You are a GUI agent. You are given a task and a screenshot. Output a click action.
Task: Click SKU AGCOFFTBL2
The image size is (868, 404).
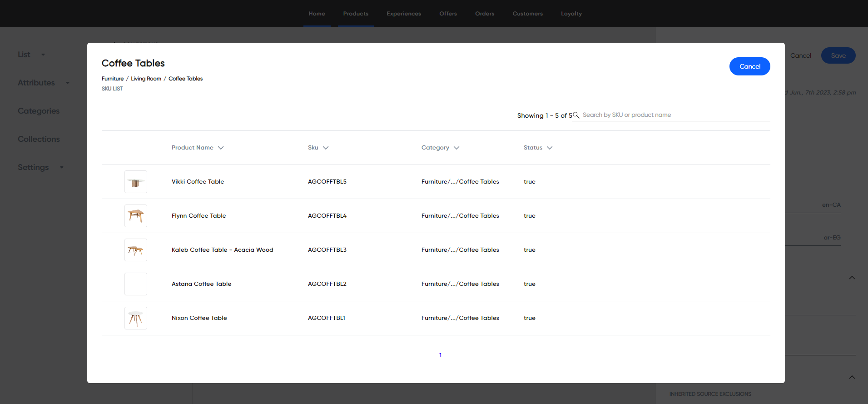[327, 284]
